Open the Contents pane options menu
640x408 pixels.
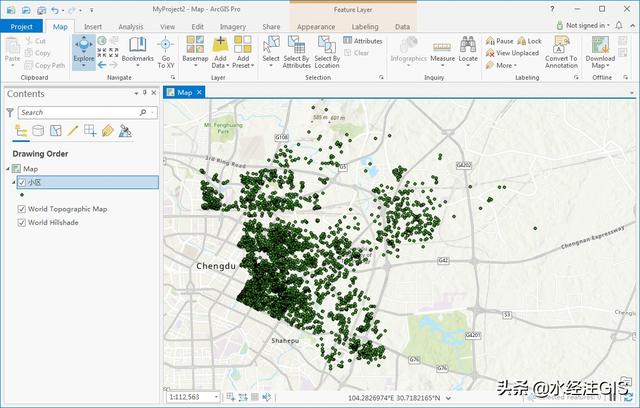[x=136, y=93]
